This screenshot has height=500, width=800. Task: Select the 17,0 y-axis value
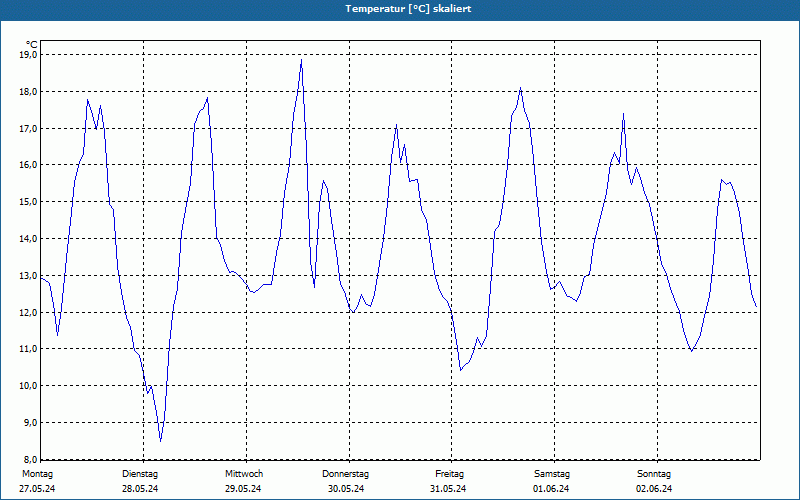coord(29,129)
